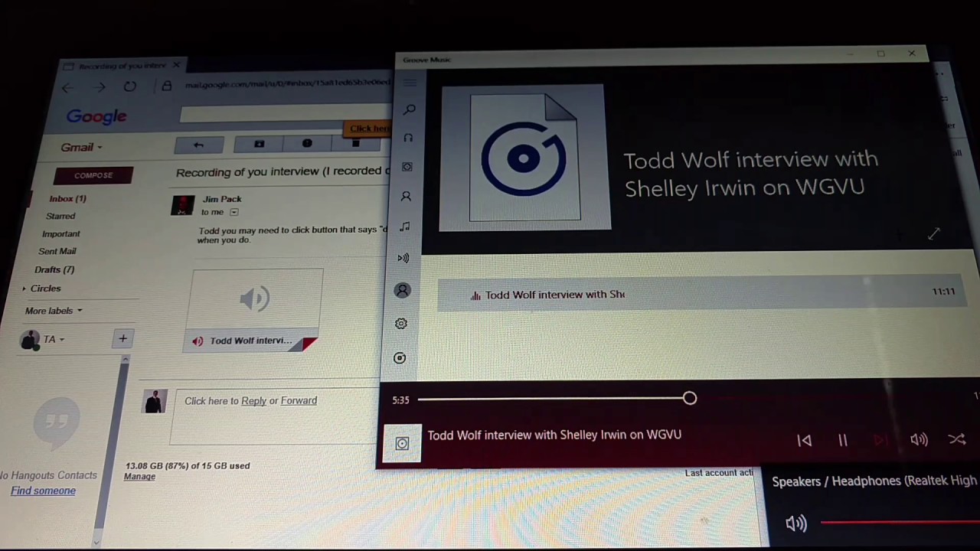Click the Speakers / Headphones device label
Viewport: 980px width, 551px height.
click(x=874, y=481)
